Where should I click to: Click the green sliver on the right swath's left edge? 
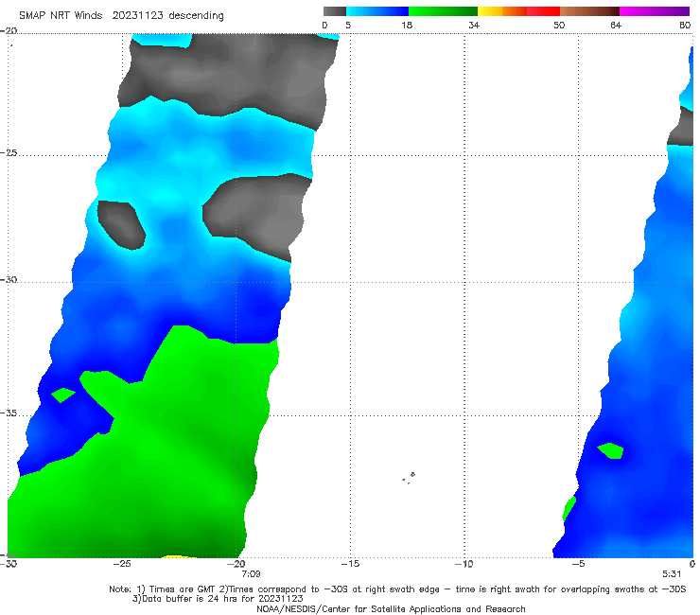pos(569,508)
